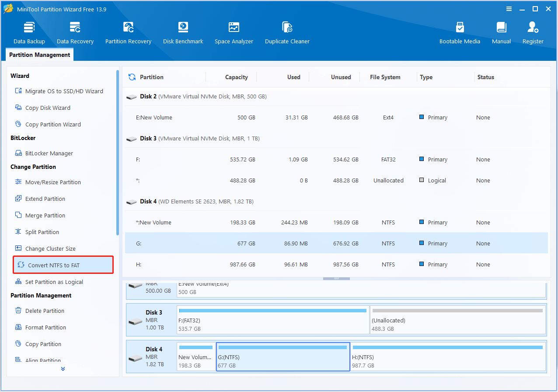
Task: Select the Partition Management tab
Action: [x=40, y=55]
